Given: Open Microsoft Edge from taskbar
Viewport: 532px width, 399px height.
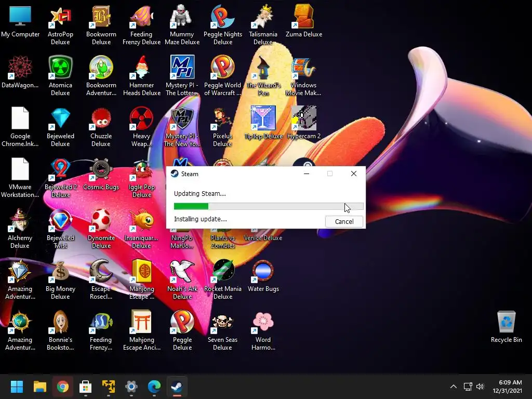Looking at the screenshot, I should click(x=154, y=387).
